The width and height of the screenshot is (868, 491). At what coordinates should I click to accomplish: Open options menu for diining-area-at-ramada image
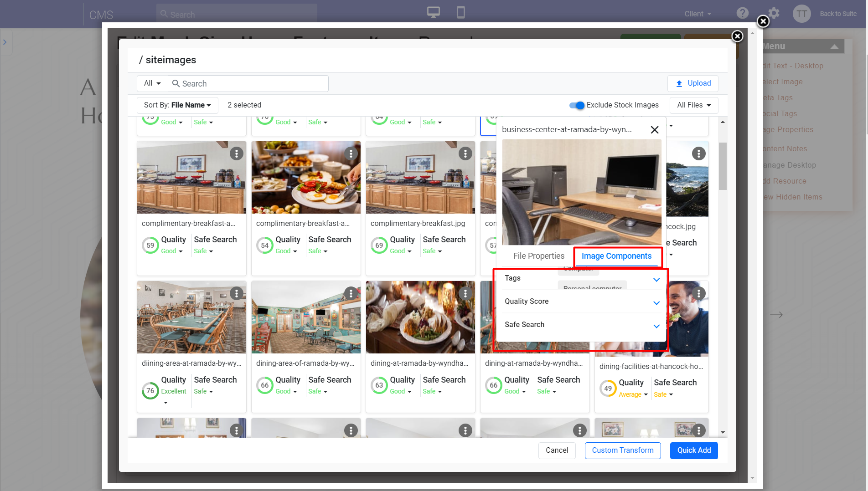click(x=236, y=293)
